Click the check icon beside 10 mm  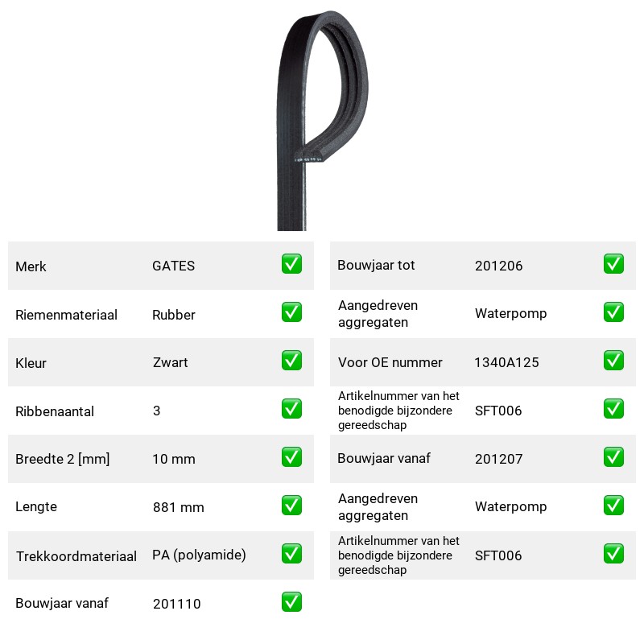(x=291, y=457)
